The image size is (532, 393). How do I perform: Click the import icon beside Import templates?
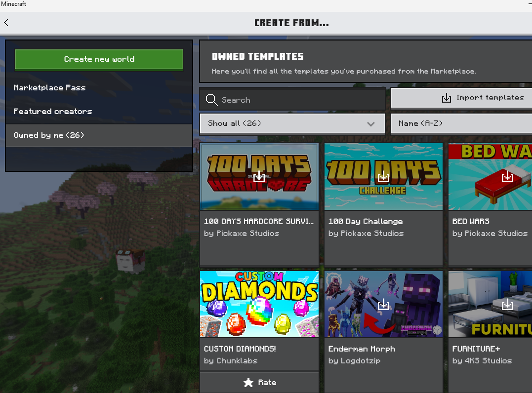pos(447,98)
